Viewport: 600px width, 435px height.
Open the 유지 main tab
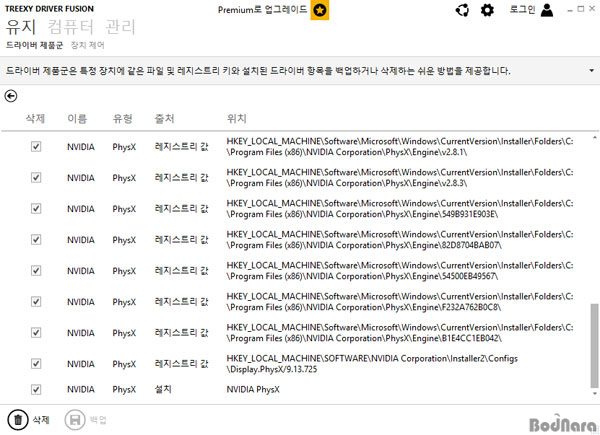point(21,27)
